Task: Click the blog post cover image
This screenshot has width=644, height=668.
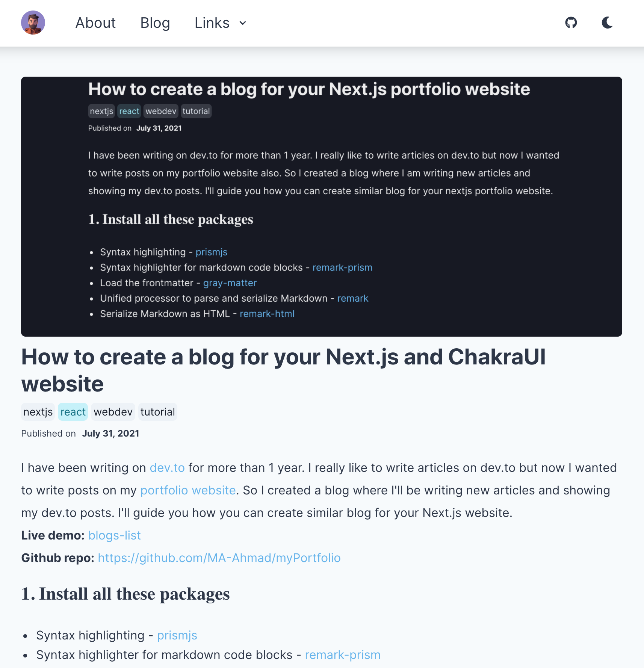Action: pos(322,207)
